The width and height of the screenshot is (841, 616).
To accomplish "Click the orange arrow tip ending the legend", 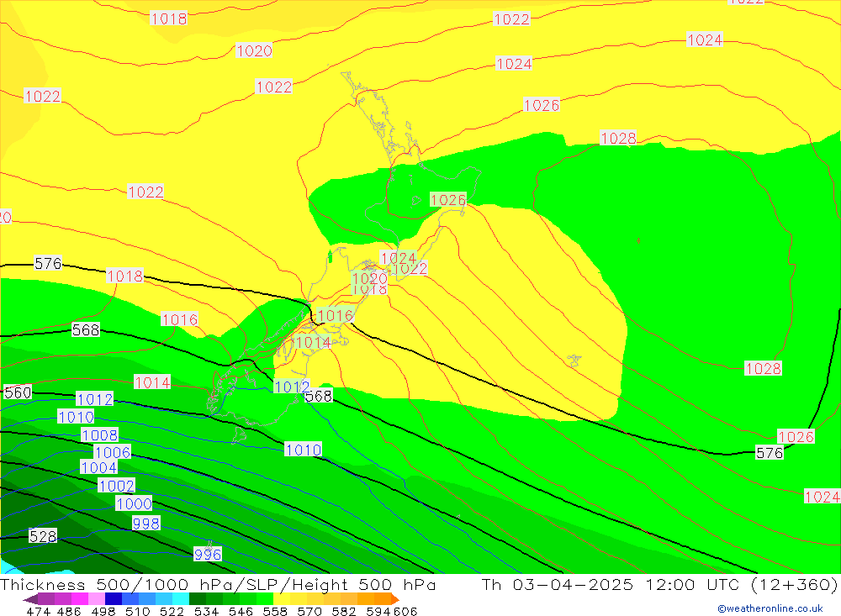I will tap(395, 598).
